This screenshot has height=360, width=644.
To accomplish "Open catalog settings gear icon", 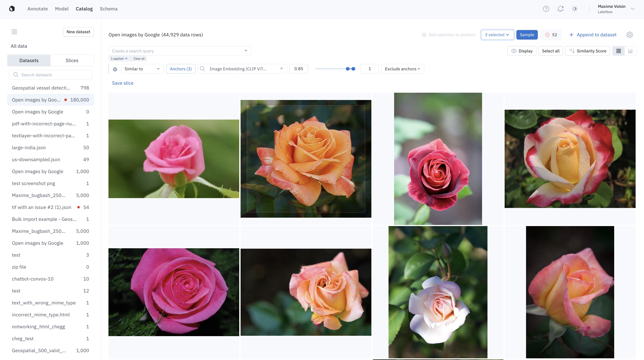I will pos(629,35).
